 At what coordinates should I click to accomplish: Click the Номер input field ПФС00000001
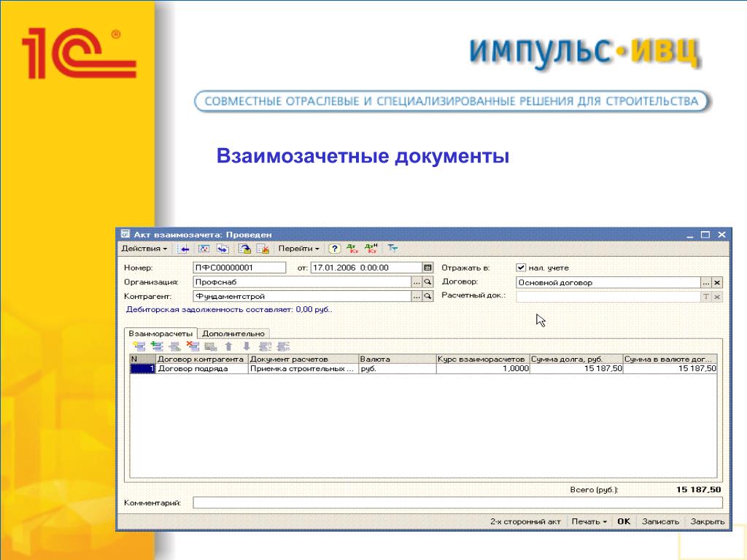(239, 268)
